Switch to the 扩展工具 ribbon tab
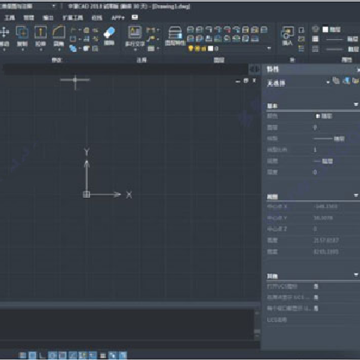The image size is (360, 360). 72,18
